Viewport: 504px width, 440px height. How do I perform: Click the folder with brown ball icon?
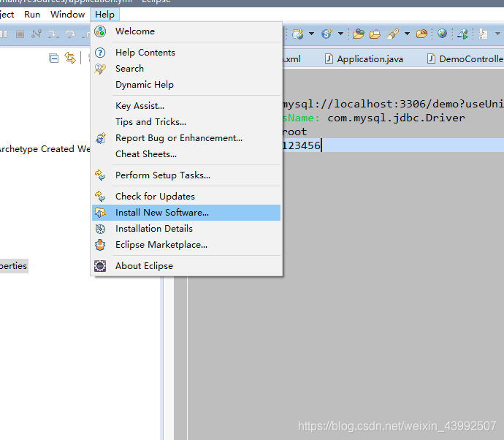click(421, 34)
